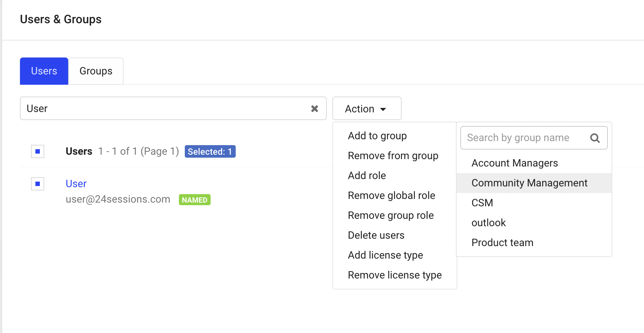644x333 pixels.
Task: Toggle the select-all users checkbox
Action: (38, 151)
